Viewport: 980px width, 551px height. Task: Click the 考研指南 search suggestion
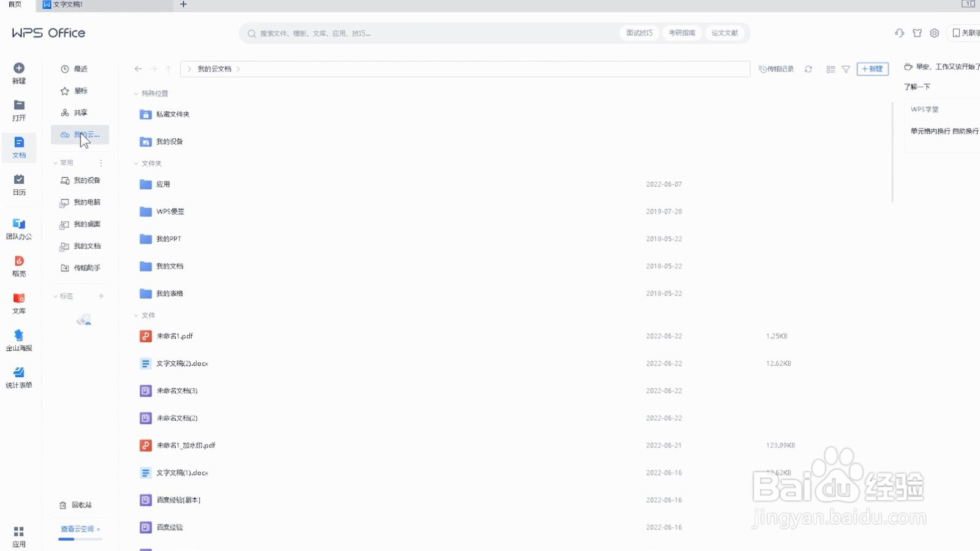tap(682, 33)
